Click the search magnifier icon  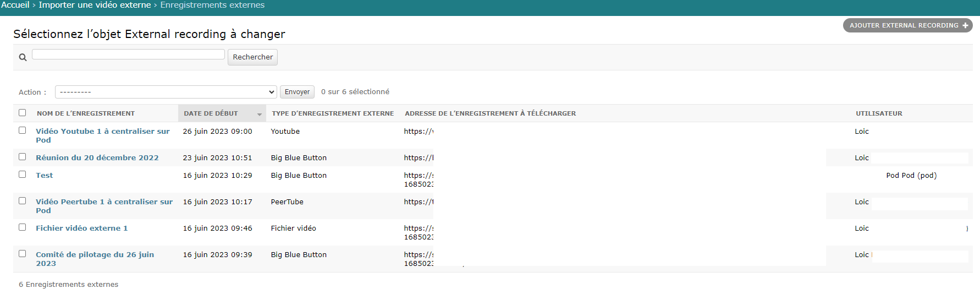[23, 57]
